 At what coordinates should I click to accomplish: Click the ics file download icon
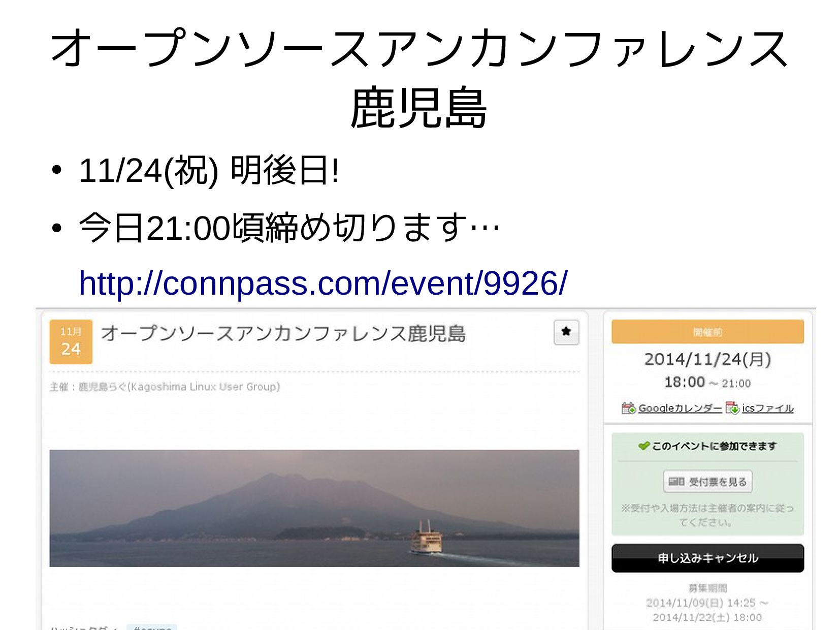732,407
